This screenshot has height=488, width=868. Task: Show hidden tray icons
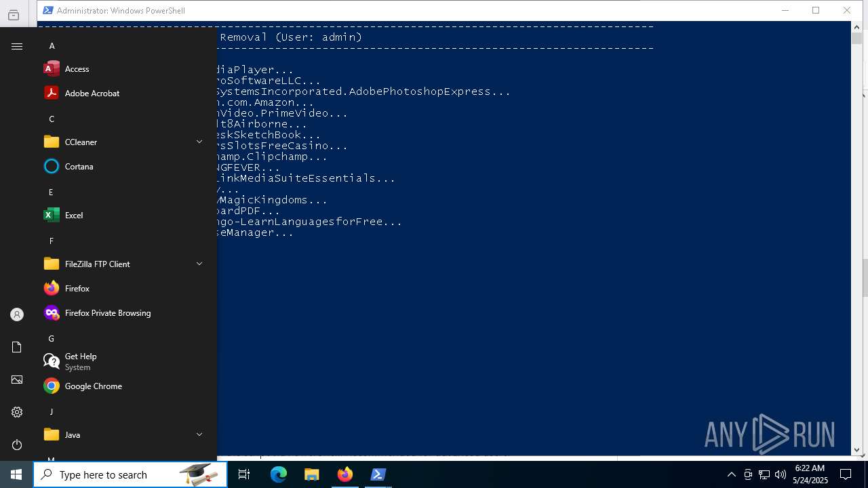pyautogui.click(x=731, y=474)
